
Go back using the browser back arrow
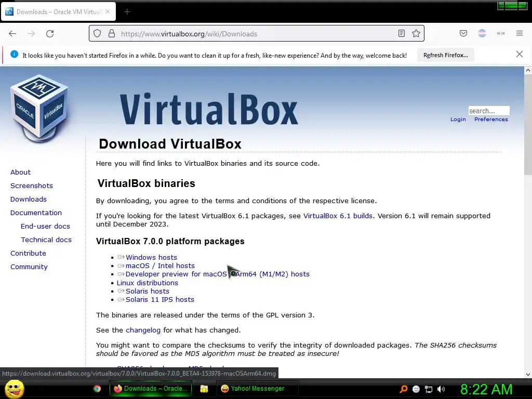(12, 34)
